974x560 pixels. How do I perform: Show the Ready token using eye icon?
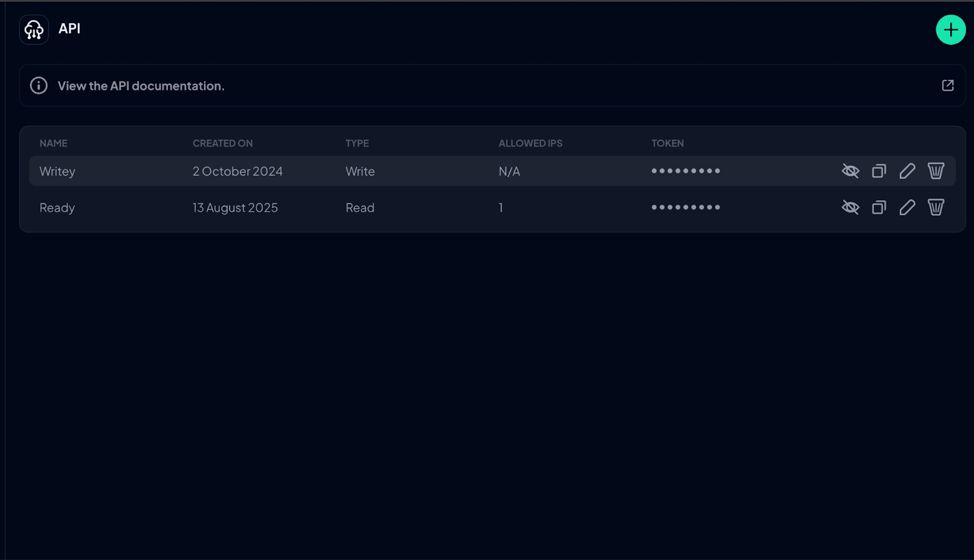click(850, 208)
